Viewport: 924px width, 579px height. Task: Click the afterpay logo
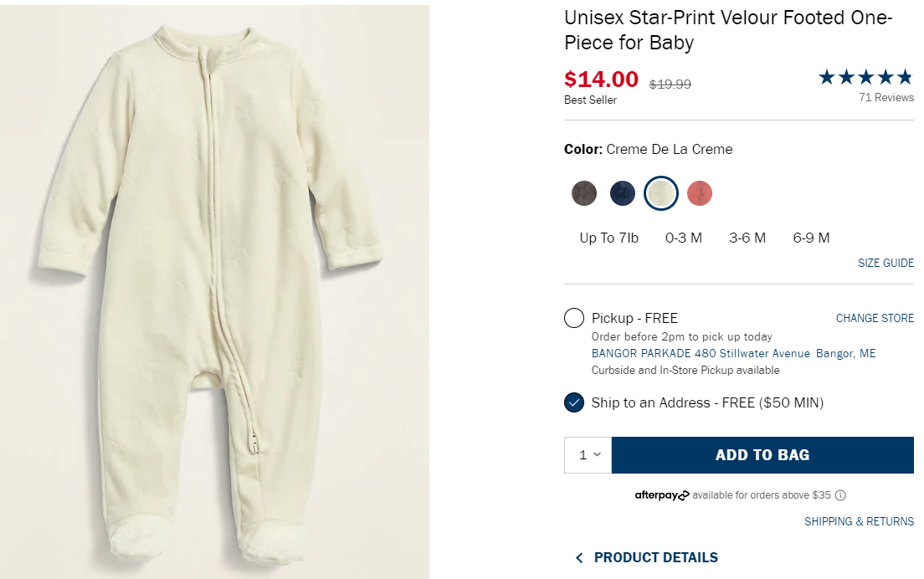pos(661,495)
